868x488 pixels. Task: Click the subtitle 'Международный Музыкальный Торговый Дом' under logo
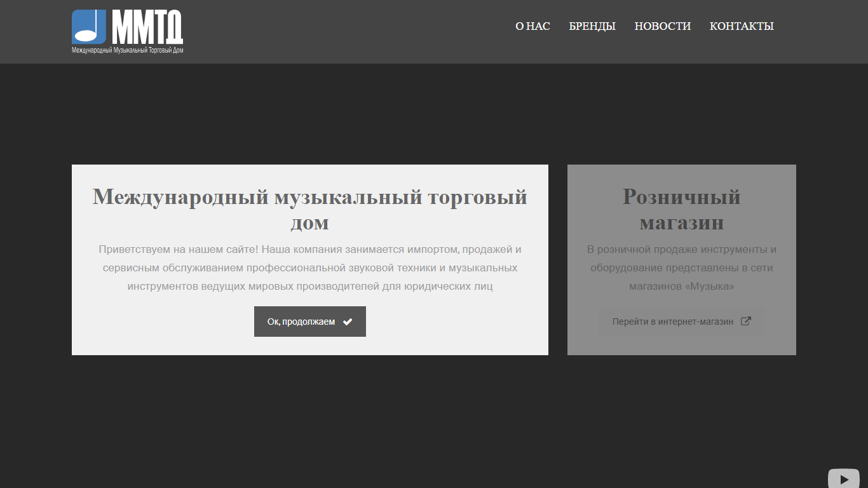[x=127, y=50]
